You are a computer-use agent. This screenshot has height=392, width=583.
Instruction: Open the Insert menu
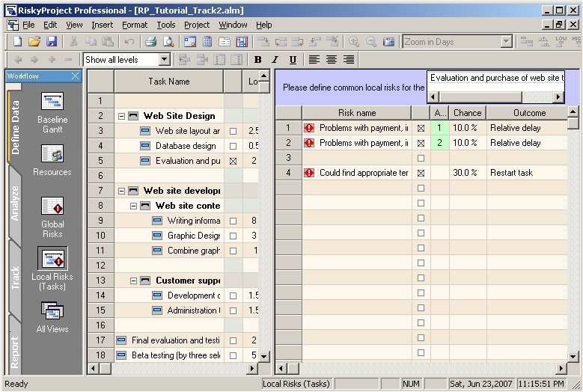click(x=103, y=25)
